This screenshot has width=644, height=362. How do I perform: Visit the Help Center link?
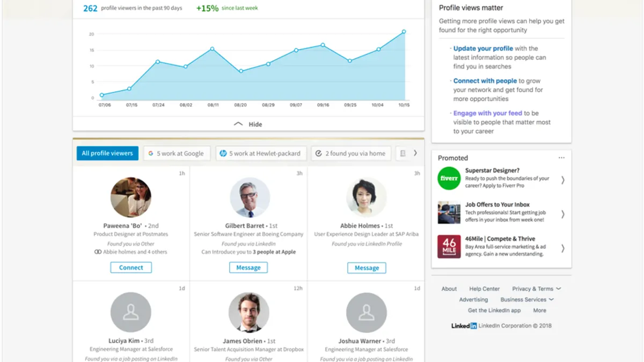pos(485,289)
